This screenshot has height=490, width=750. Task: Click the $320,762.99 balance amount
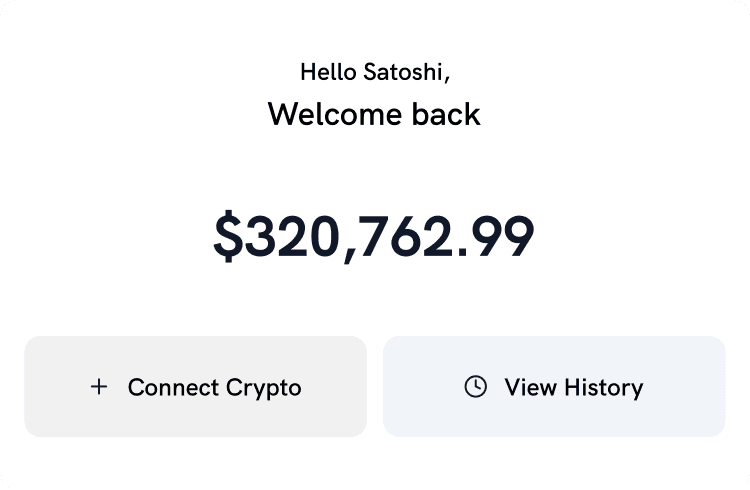(x=374, y=238)
